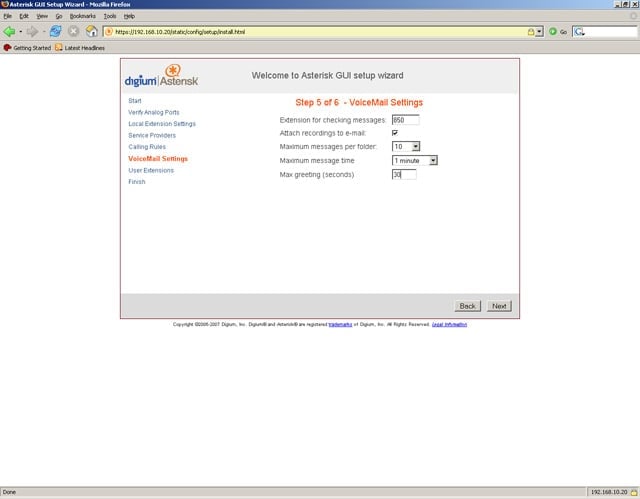Go to Start wizard step

click(x=135, y=101)
